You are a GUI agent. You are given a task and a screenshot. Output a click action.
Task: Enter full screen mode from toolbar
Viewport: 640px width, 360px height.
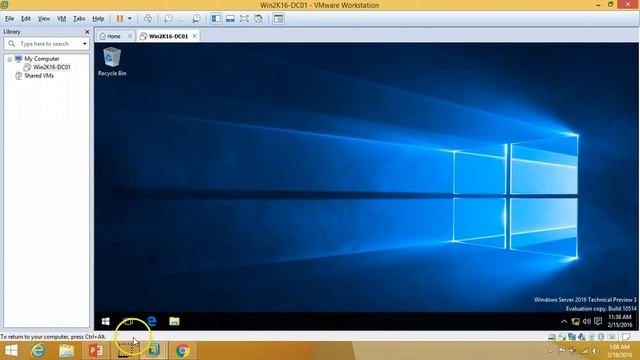[244, 18]
